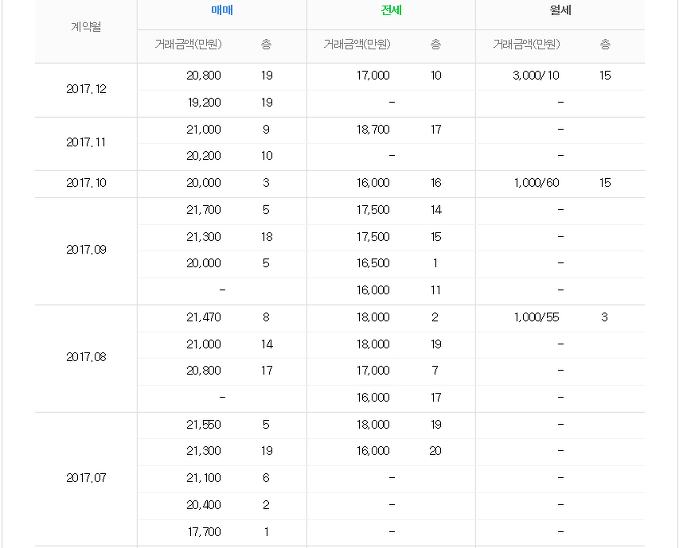683x548 pixels.
Task: Click the 21,700 sale price
Action: 204,210
